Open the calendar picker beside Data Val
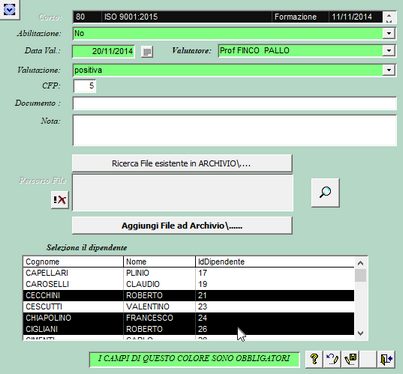The image size is (403, 374). point(147,52)
